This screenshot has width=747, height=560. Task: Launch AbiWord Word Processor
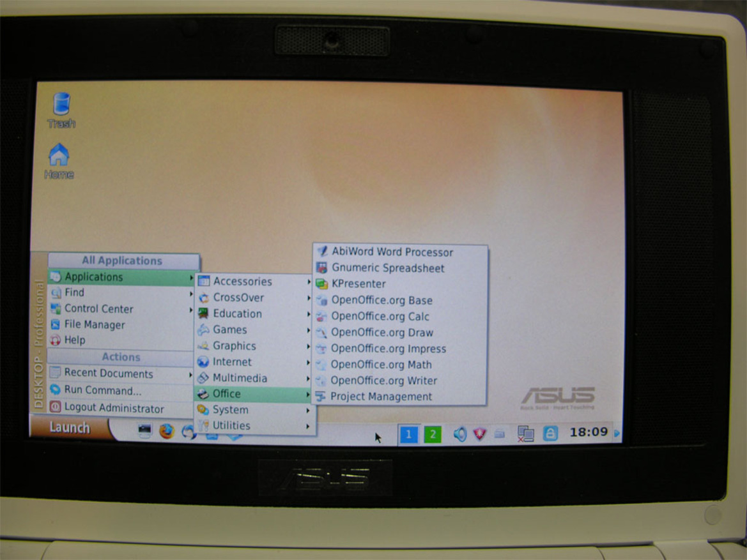pos(401,252)
